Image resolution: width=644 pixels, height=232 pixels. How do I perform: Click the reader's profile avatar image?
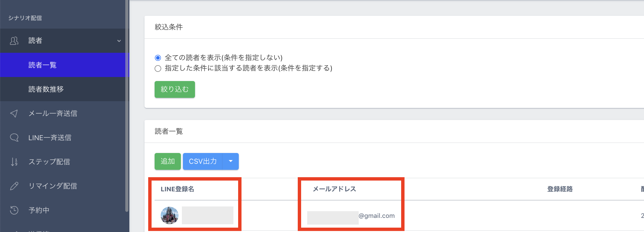(169, 215)
